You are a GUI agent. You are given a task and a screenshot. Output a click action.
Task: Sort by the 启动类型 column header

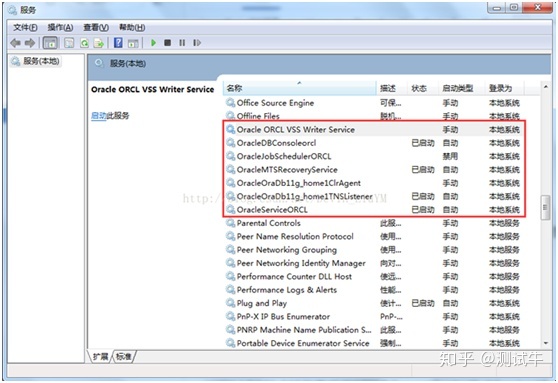pos(461,88)
